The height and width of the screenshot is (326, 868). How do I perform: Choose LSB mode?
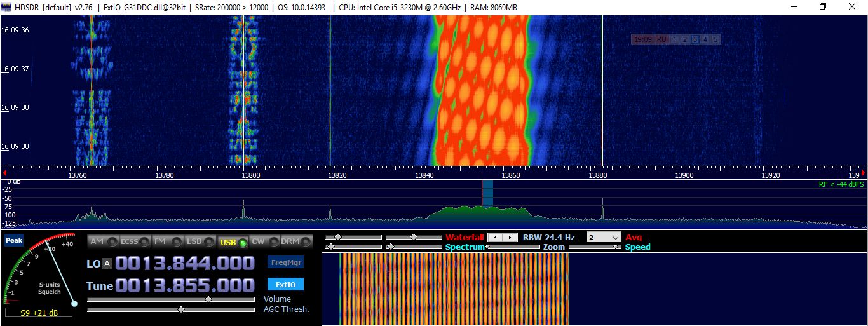(x=200, y=241)
